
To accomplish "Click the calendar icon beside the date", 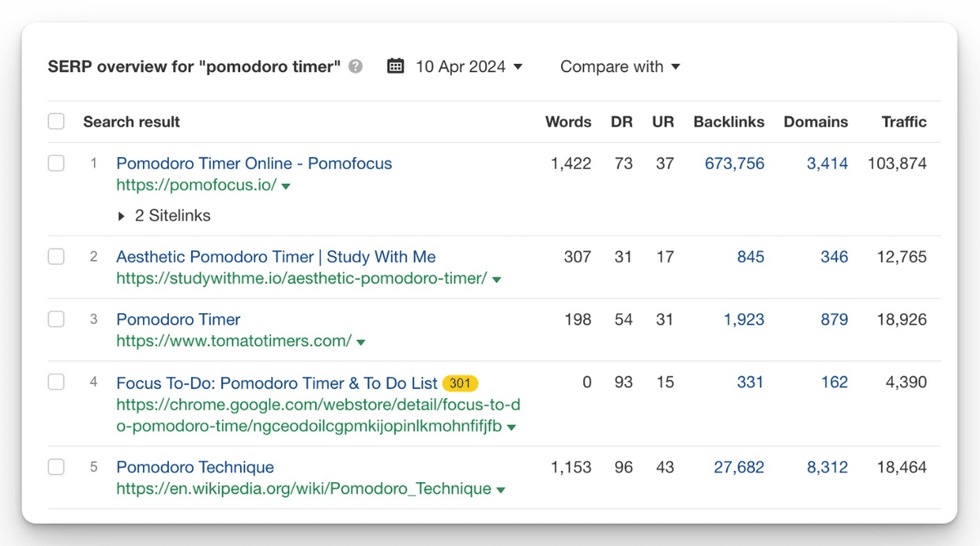I will tap(395, 66).
